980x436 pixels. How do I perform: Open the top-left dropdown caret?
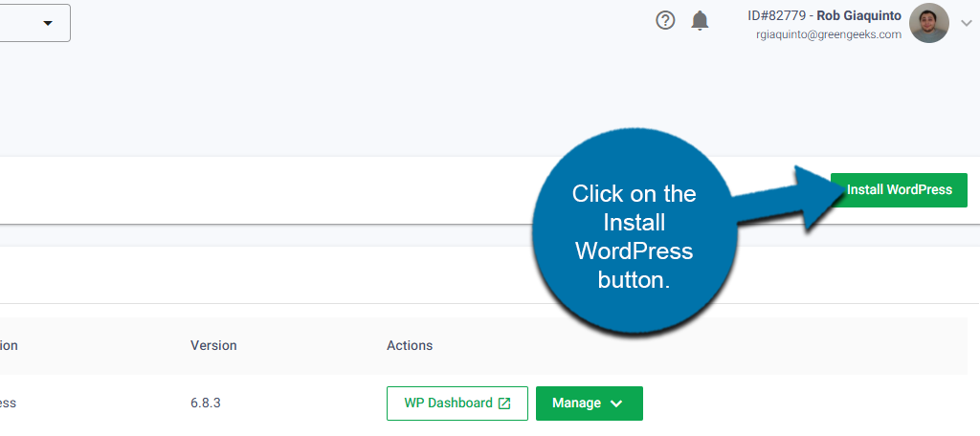48,23
